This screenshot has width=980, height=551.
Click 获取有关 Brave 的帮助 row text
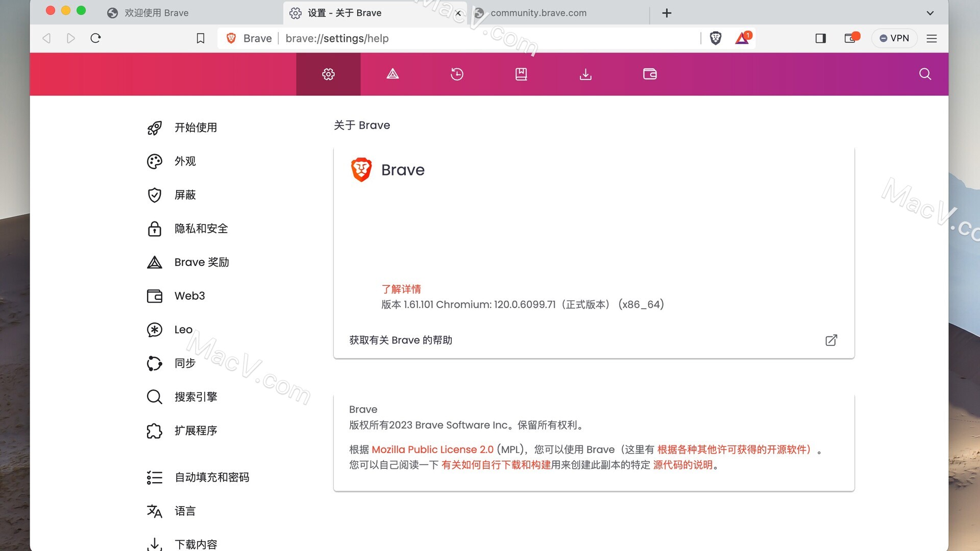[401, 340]
